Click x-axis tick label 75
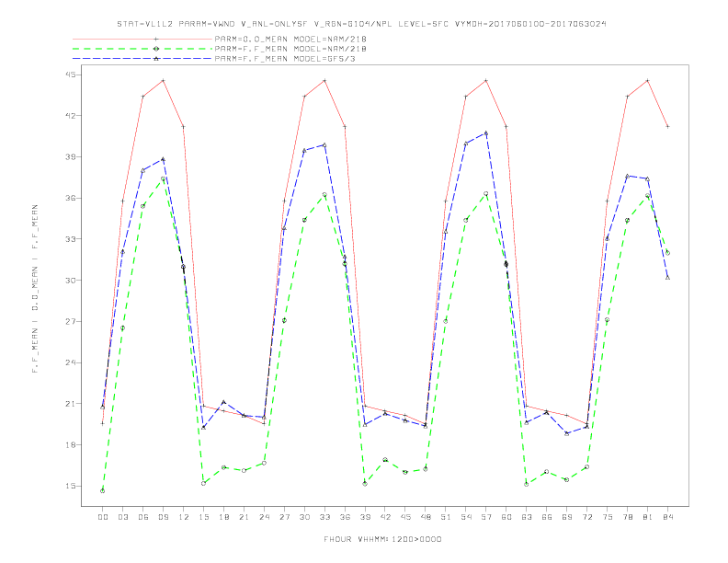 click(x=608, y=517)
